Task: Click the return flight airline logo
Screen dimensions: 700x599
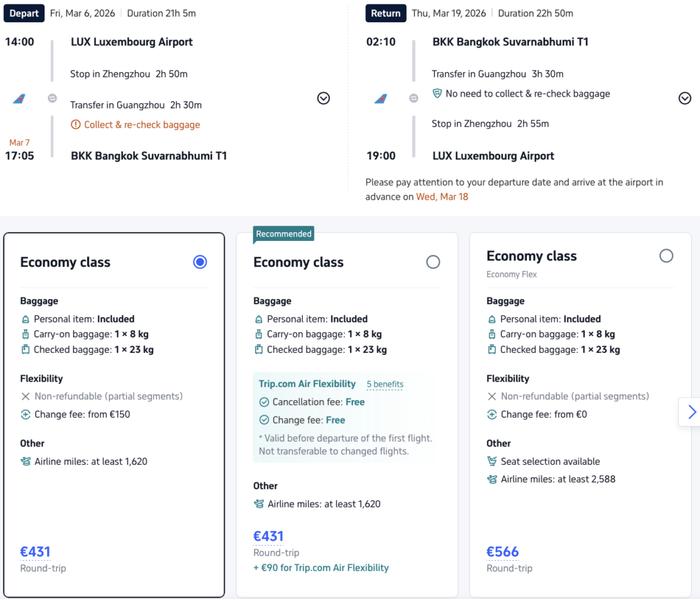Action: point(381,99)
